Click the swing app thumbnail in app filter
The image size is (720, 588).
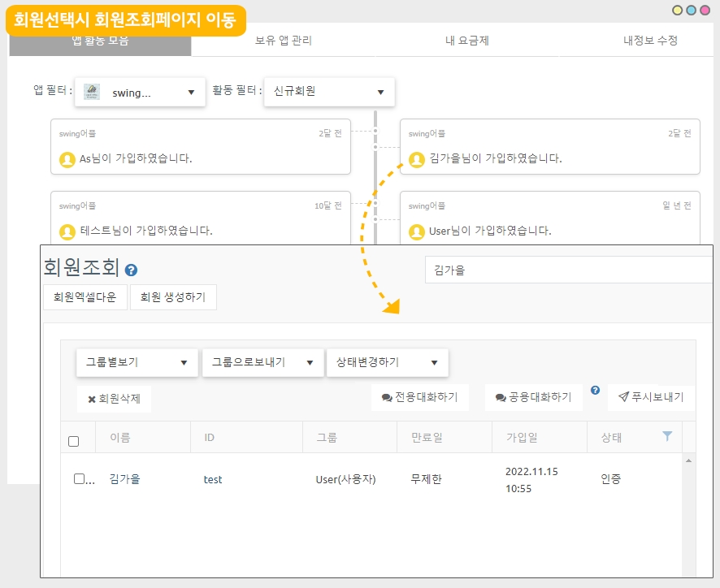(93, 93)
